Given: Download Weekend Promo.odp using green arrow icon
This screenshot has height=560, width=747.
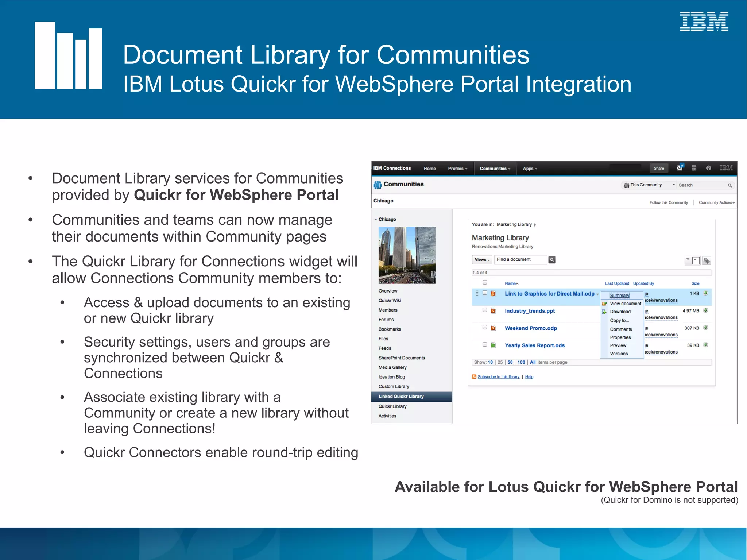Looking at the screenshot, I should [706, 328].
